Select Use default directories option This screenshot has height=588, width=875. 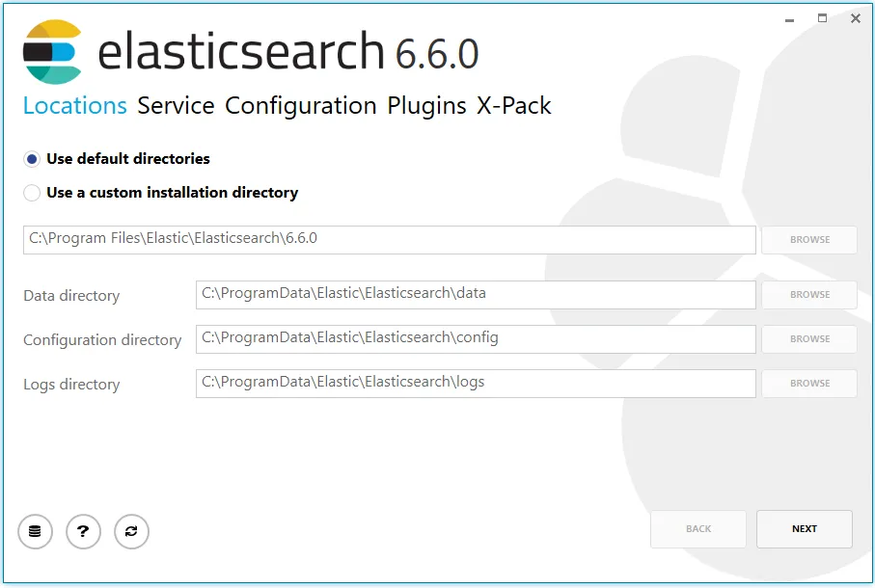[33, 159]
